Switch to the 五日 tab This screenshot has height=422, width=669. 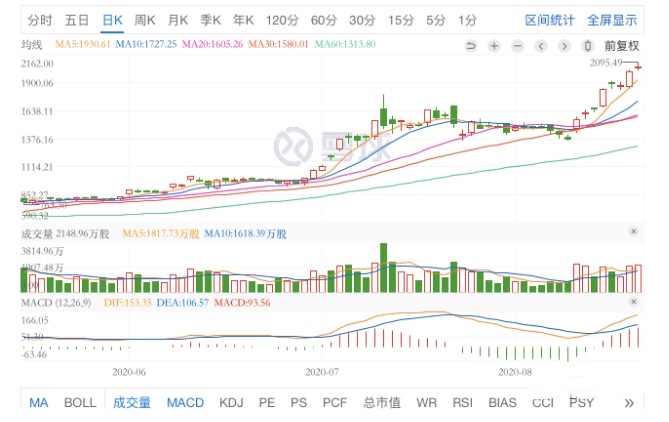coord(76,20)
